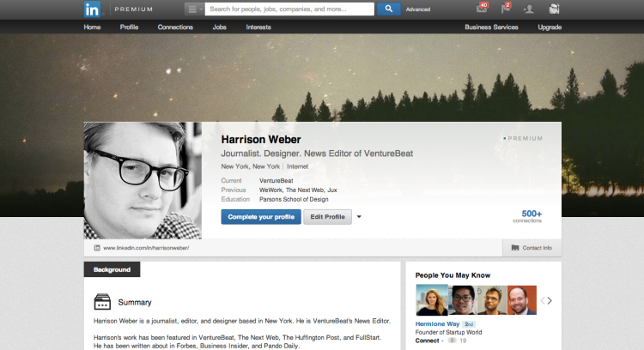
Task: Connect with Hermione Way
Action: click(427, 341)
